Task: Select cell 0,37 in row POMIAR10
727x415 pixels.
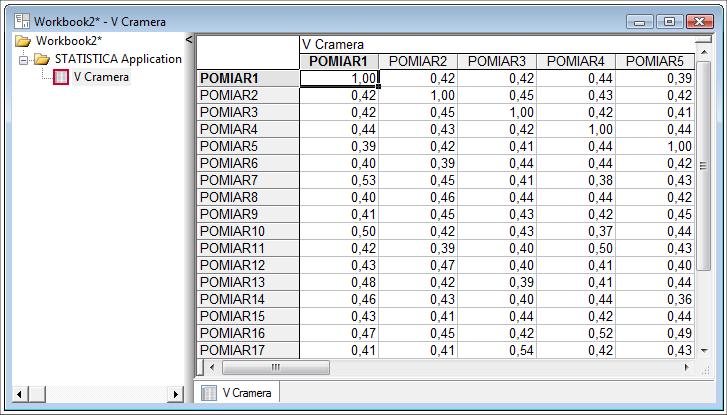Action: point(576,231)
